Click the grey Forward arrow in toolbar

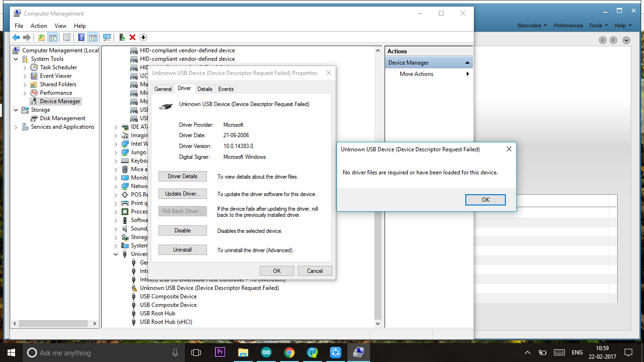[x=27, y=37]
